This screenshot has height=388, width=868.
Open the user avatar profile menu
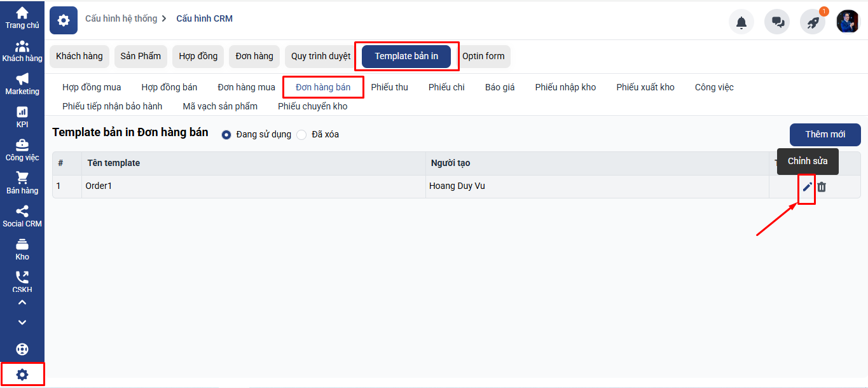(x=848, y=22)
